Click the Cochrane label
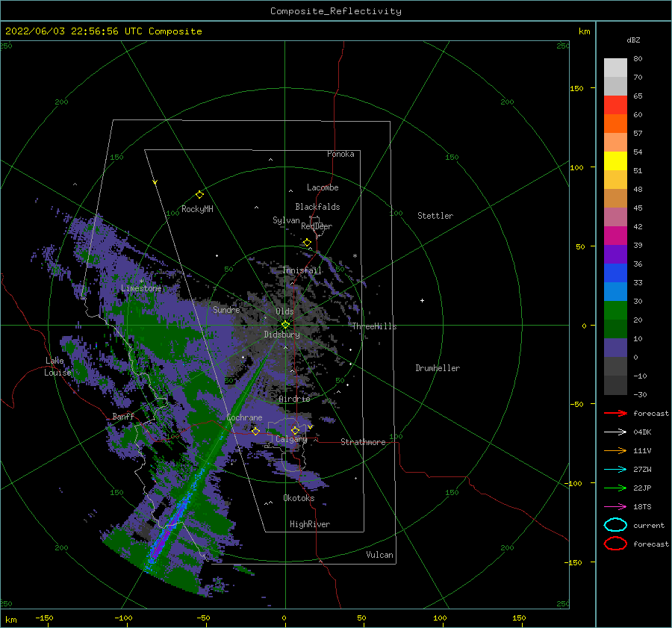The width and height of the screenshot is (672, 628). pyautogui.click(x=244, y=417)
